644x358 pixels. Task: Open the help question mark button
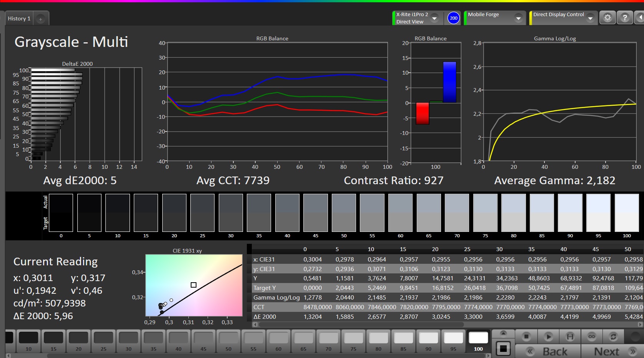[x=625, y=18]
